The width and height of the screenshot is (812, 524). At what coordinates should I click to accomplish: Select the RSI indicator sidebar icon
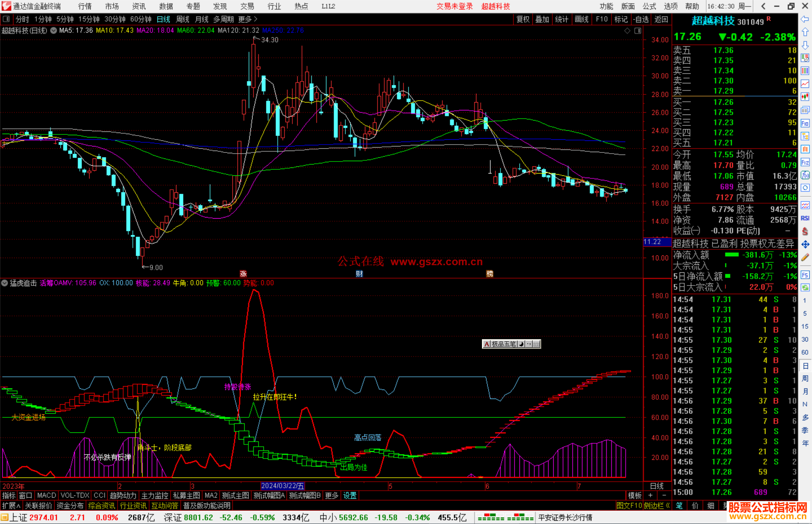point(805,218)
